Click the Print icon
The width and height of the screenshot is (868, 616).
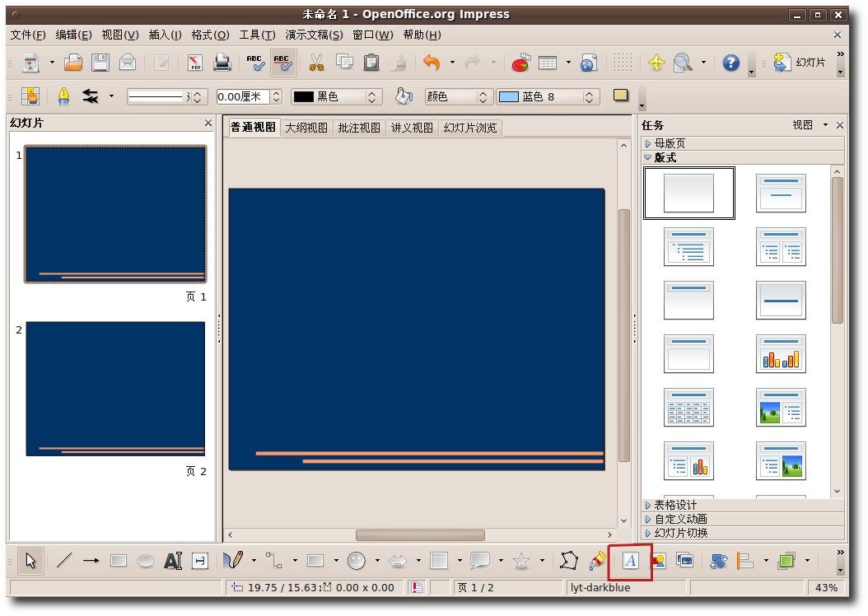point(222,63)
